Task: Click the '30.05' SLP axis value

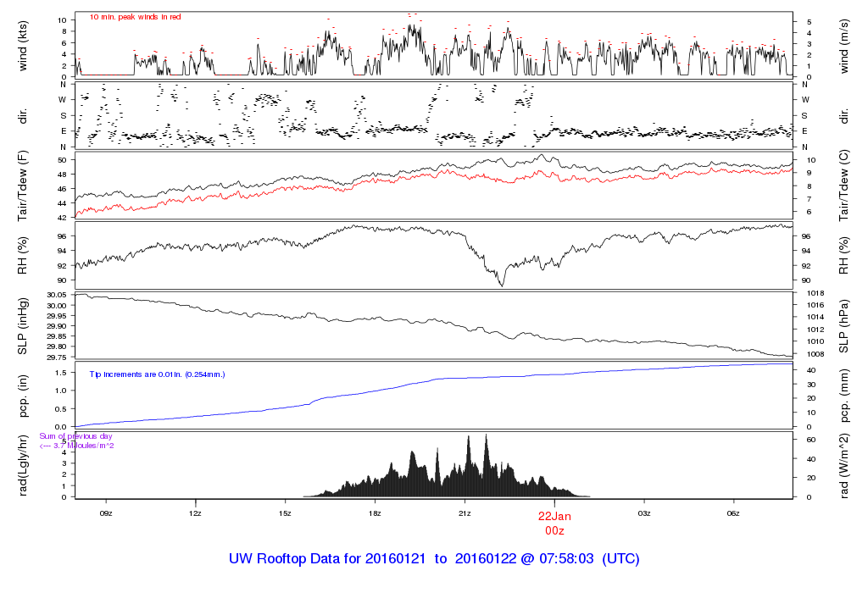Action: pyautogui.click(x=57, y=296)
